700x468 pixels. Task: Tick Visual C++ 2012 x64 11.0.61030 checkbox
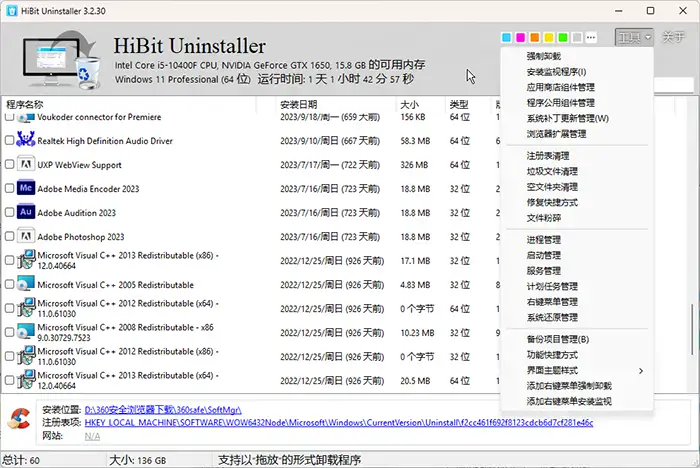coord(9,308)
